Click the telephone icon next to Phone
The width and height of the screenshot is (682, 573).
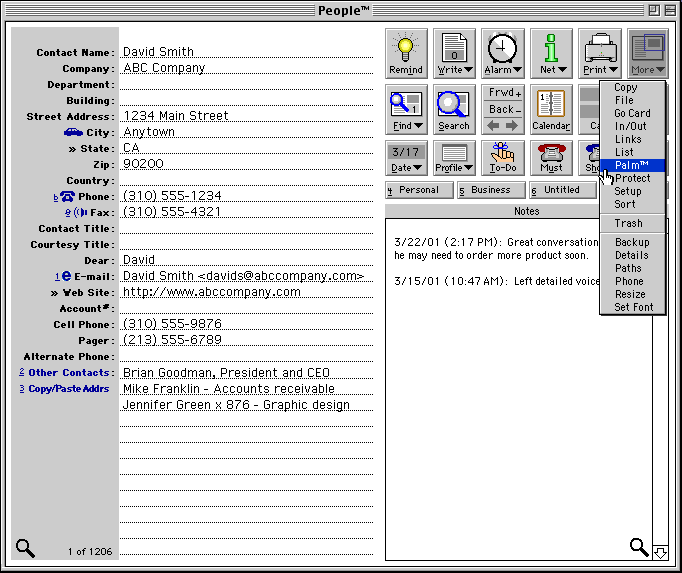coord(68,197)
